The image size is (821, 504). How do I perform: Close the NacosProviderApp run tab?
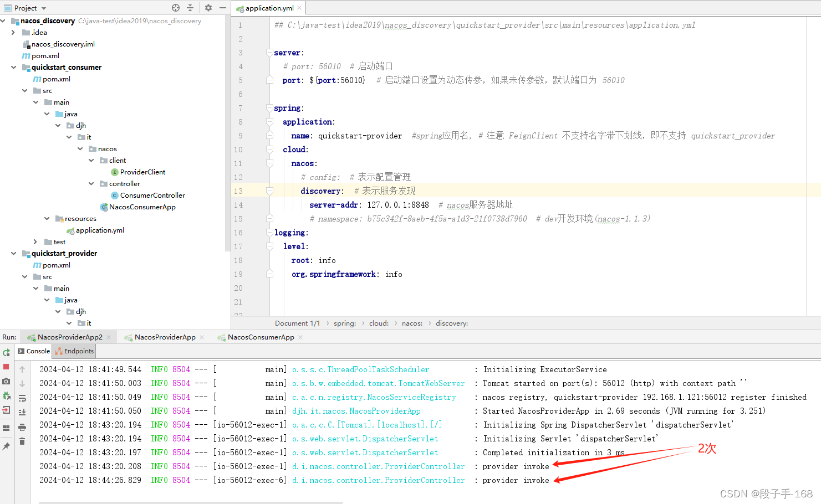[202, 337]
